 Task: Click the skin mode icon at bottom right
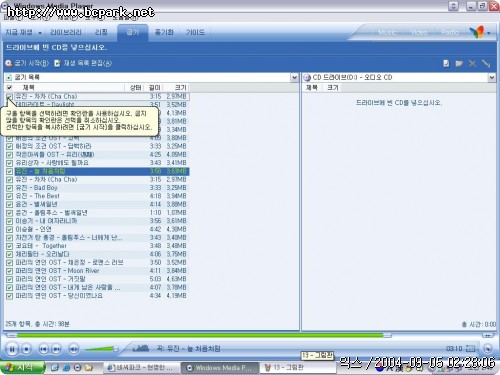488,349
